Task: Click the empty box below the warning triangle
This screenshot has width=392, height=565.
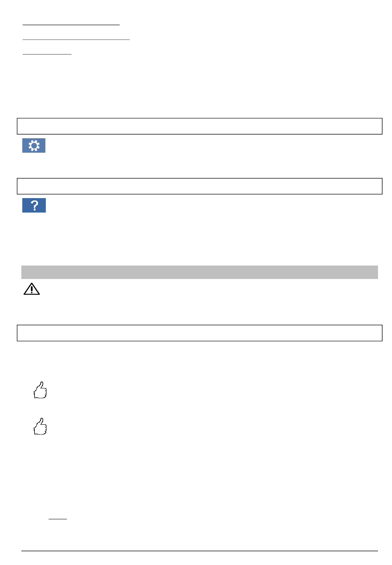Action: pyautogui.click(x=199, y=333)
